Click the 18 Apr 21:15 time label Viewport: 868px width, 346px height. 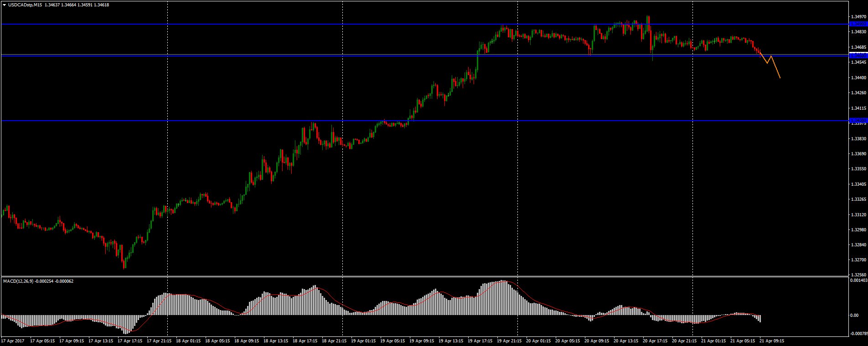click(x=334, y=341)
